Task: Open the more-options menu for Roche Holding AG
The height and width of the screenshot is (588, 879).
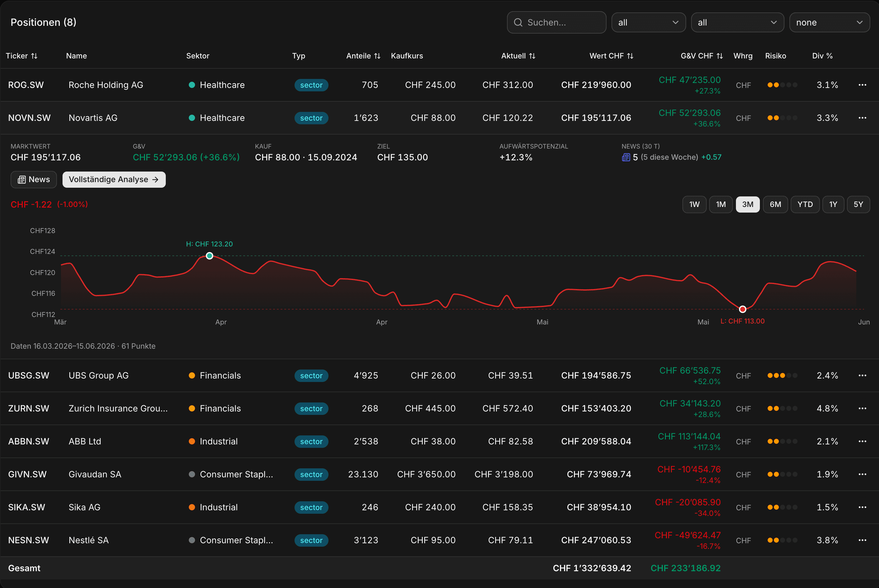Action: [862, 85]
